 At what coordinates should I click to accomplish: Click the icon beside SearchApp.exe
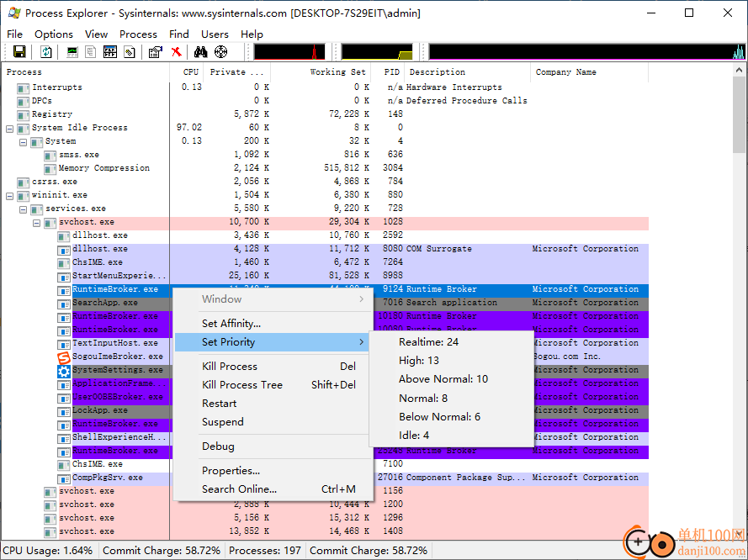pos(64,303)
